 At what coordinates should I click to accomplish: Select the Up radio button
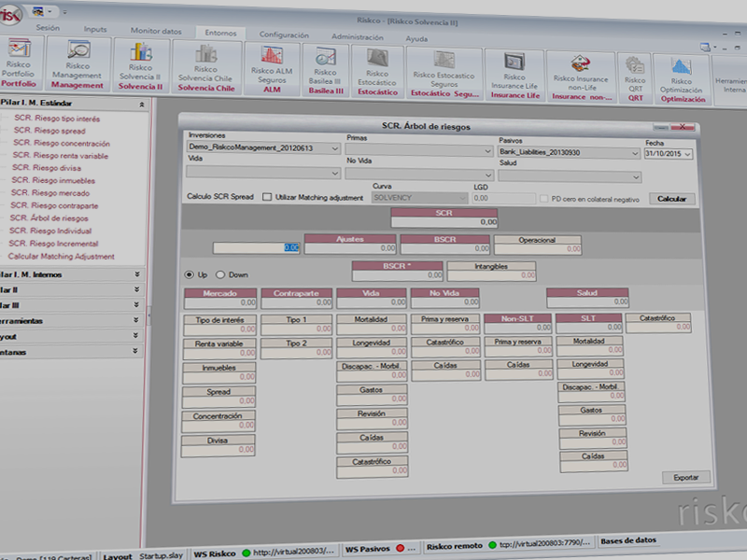coord(190,274)
